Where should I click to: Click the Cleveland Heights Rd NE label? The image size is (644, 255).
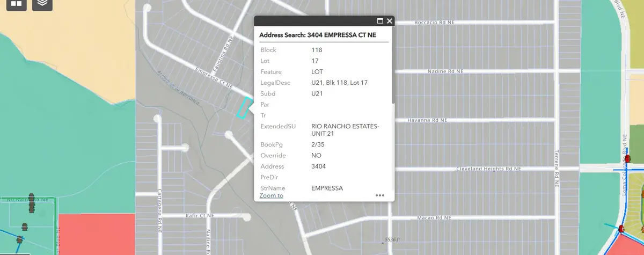tap(488, 169)
